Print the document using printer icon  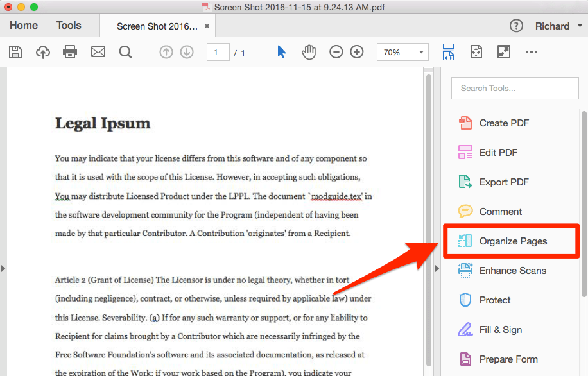click(x=70, y=53)
